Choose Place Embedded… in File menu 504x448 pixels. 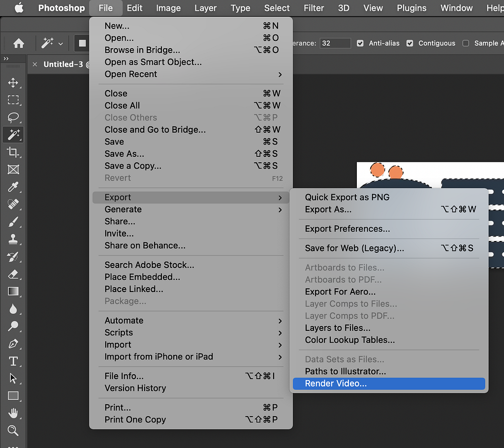(191, 277)
